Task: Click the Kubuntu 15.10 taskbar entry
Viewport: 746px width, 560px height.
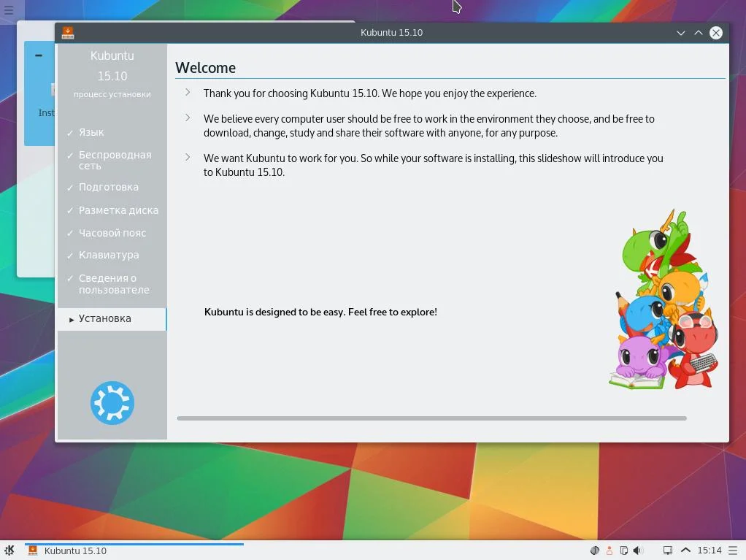Action: [x=134, y=551]
